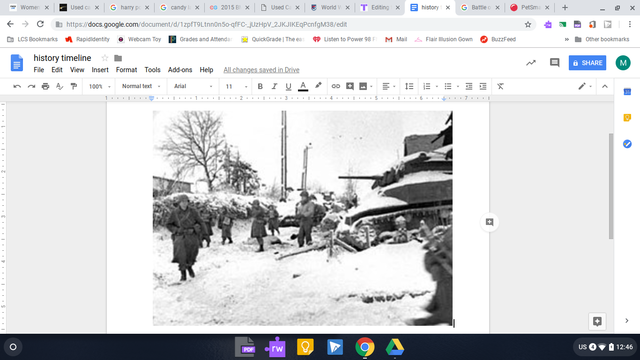This screenshot has width=640, height=360.
Task: Click the Explore button bottom right
Action: pyautogui.click(x=597, y=321)
